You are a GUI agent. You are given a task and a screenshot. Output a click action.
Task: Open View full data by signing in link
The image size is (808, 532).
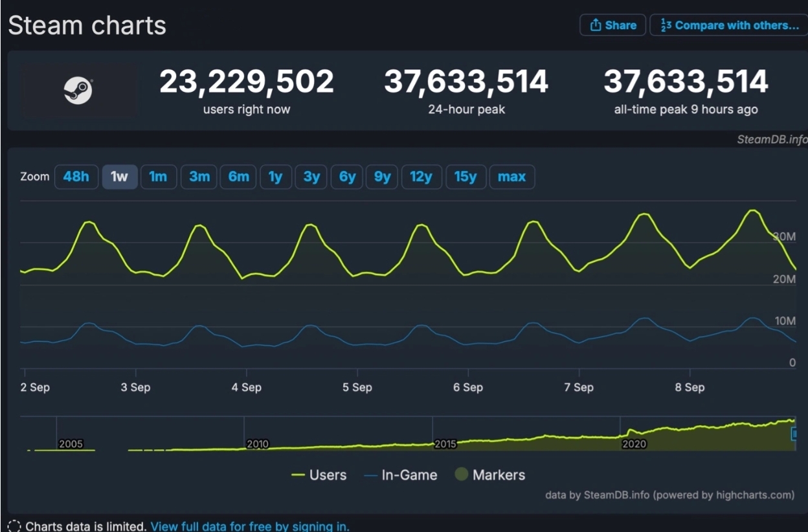pyautogui.click(x=250, y=526)
